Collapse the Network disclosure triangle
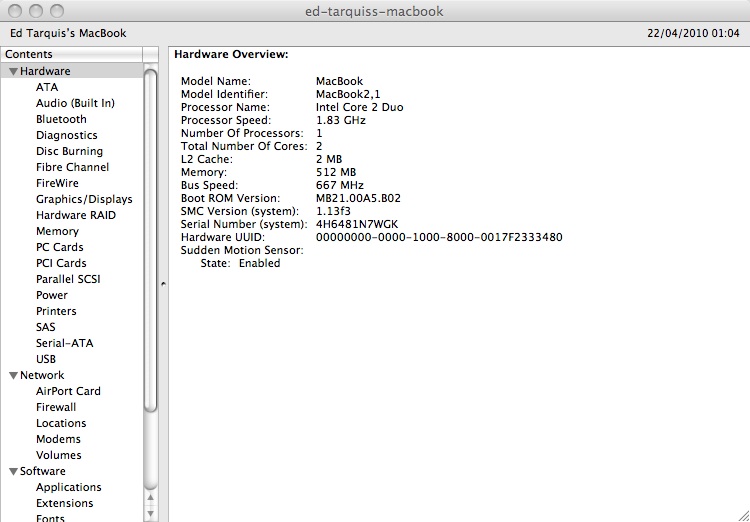Screen dimensions: 750x522 pos(13,376)
